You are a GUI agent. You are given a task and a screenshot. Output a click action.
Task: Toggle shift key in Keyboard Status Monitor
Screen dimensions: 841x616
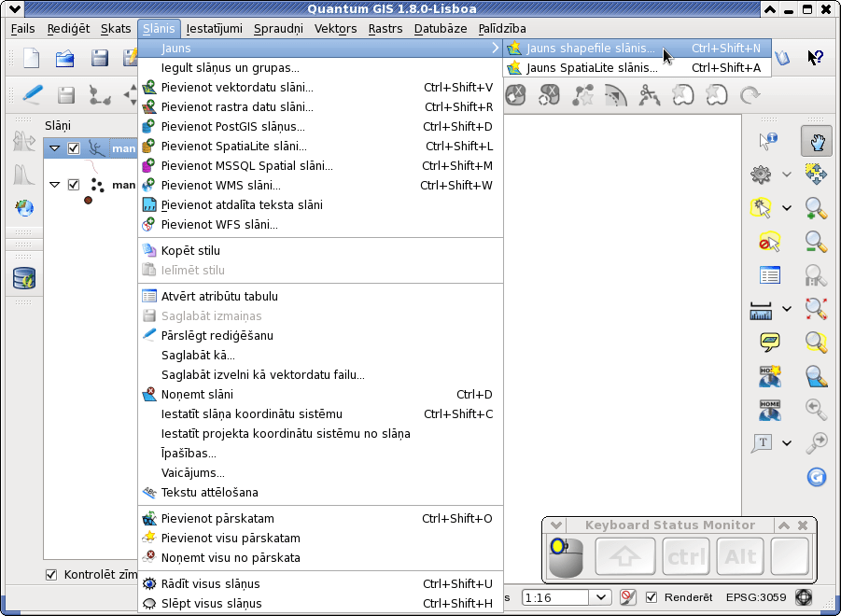624,556
